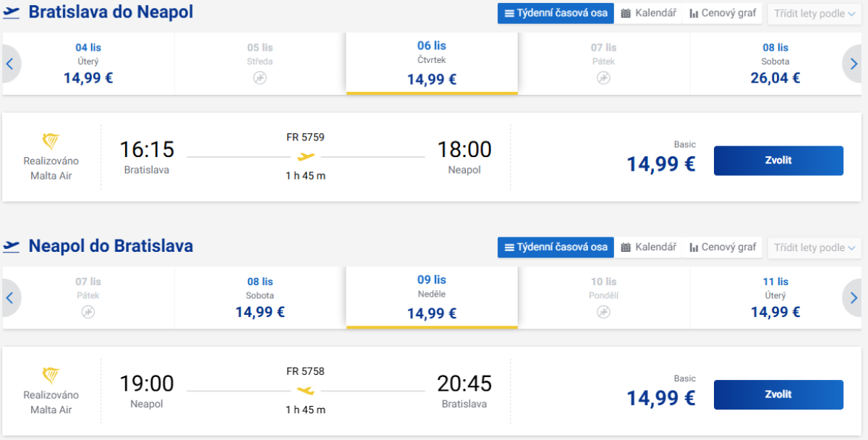Click the left arrow on the Neapol–Bratislava date carousel

10,297
